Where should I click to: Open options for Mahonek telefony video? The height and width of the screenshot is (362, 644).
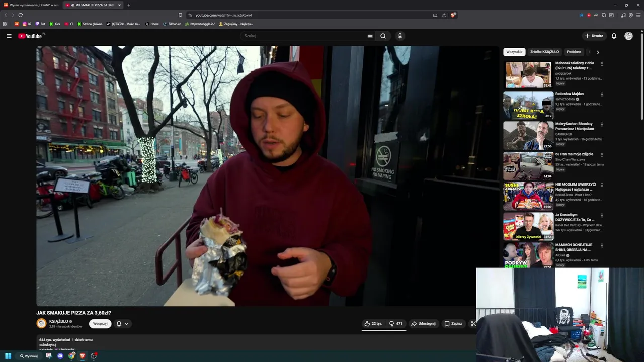(x=602, y=64)
